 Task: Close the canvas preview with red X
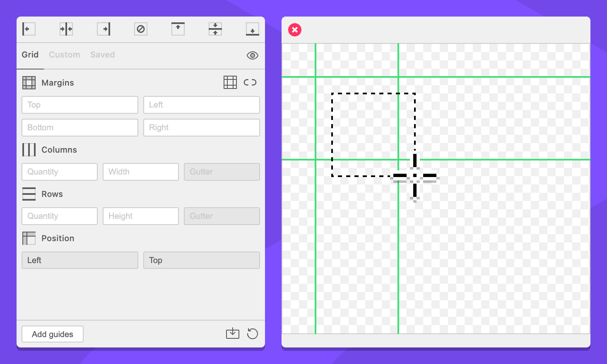point(295,30)
